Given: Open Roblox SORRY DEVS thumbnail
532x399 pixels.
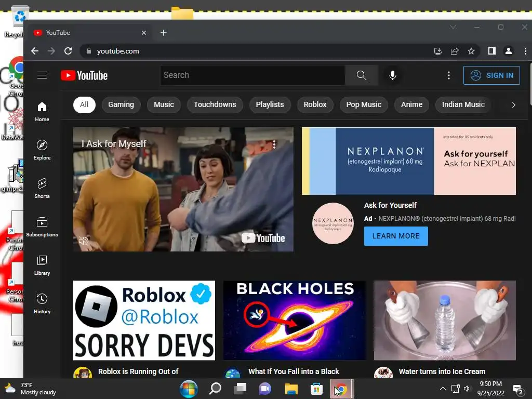Looking at the screenshot, I should click(x=144, y=320).
